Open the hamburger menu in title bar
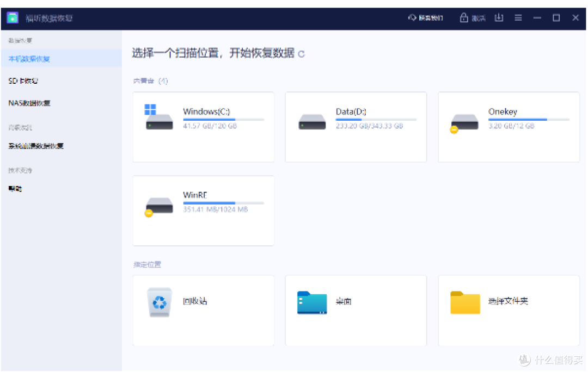Screen dimensions: 588x372 518,17
